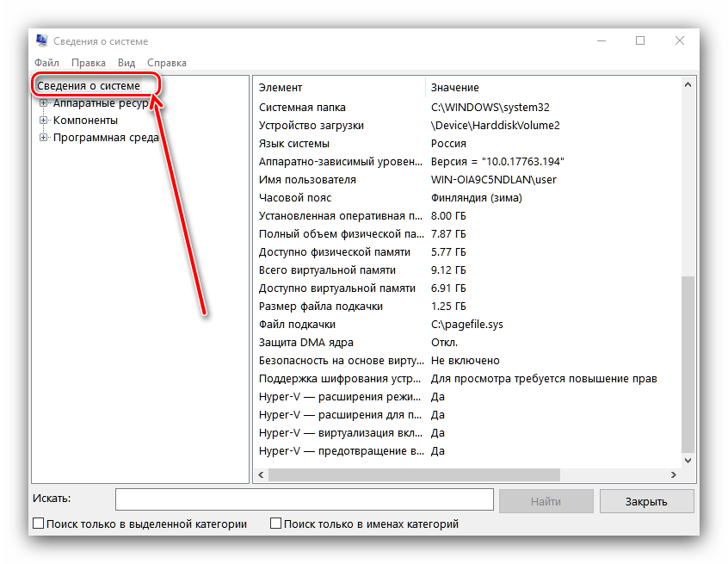The image size is (728, 564).
Task: Click the Найти search button
Action: [546, 501]
